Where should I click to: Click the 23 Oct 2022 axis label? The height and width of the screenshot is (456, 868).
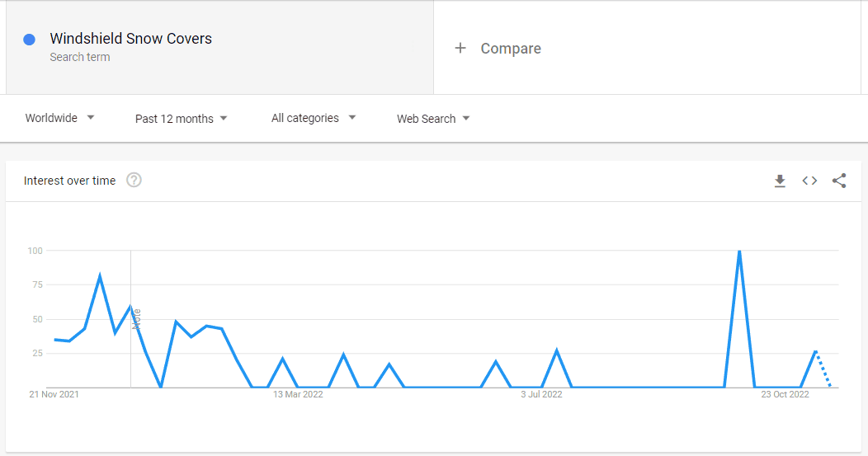click(785, 395)
